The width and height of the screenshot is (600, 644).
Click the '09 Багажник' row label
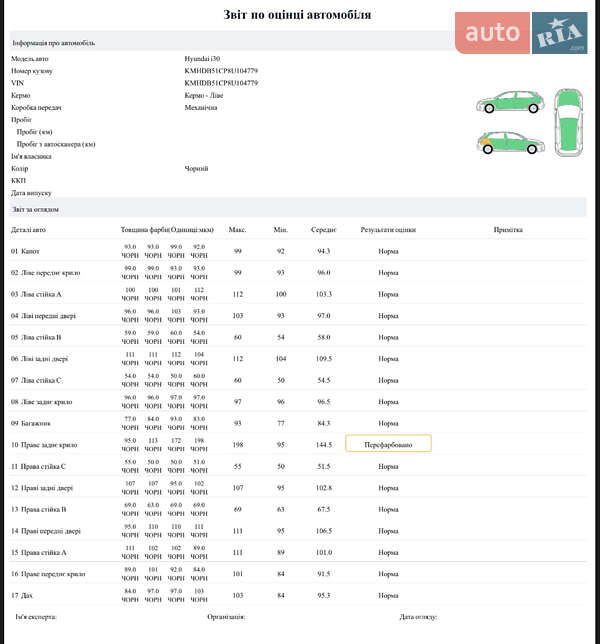[x=31, y=423]
